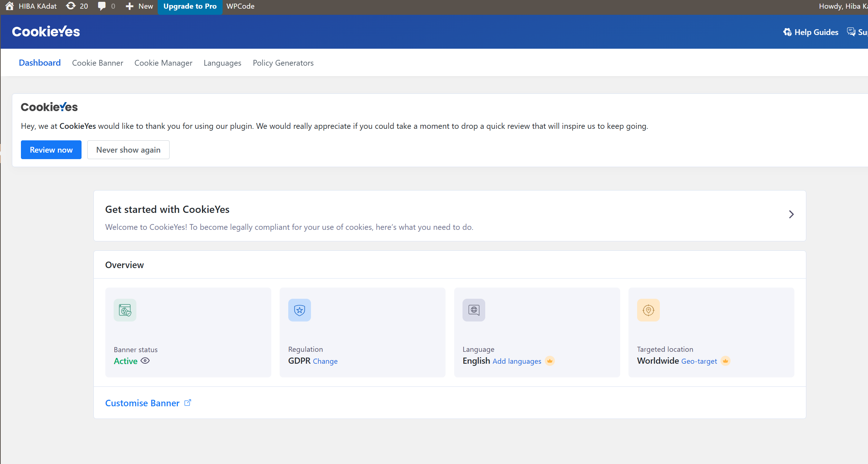Image resolution: width=868 pixels, height=464 pixels.
Task: Open the Help Guides link
Action: pos(811,32)
